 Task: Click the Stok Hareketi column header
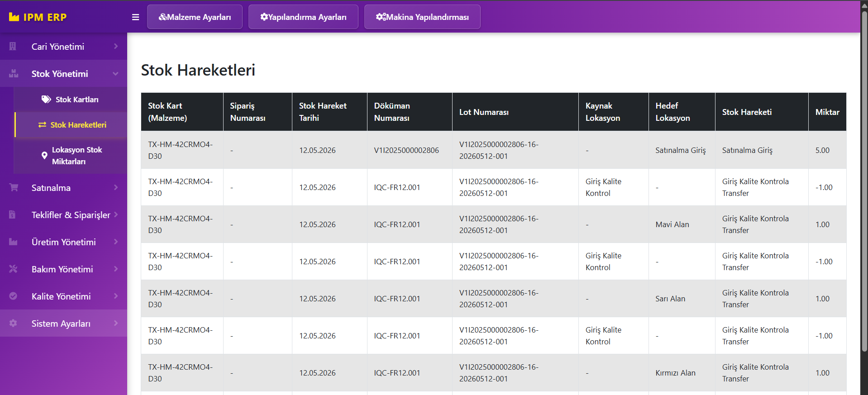point(762,112)
